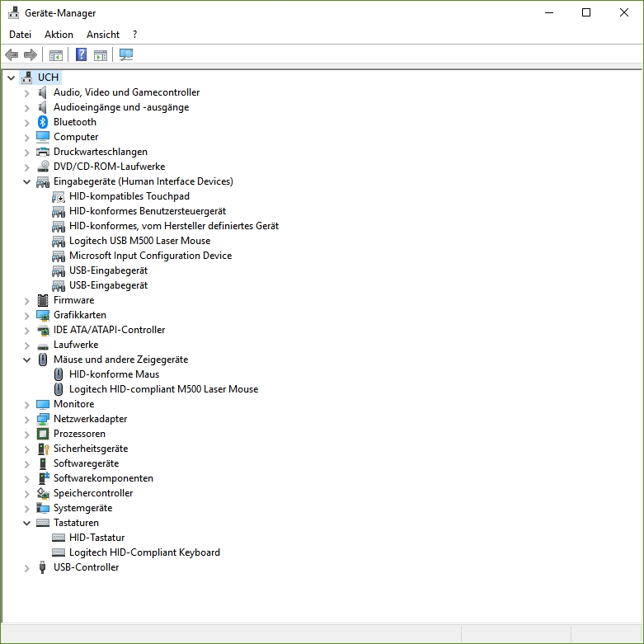This screenshot has width=644, height=644.
Task: Click the Prozessoren CPU icon
Action: [43, 434]
